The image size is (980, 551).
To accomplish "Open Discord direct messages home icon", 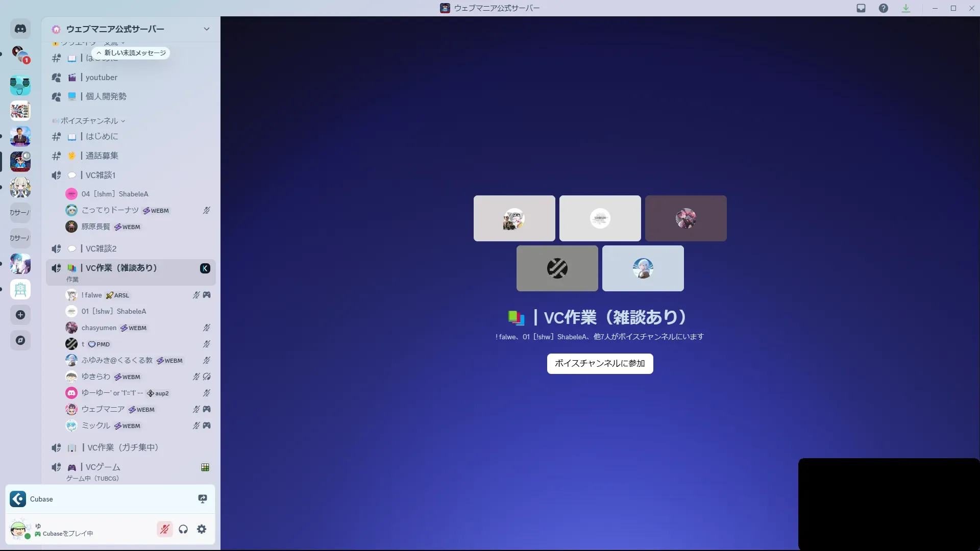I will coord(20,29).
